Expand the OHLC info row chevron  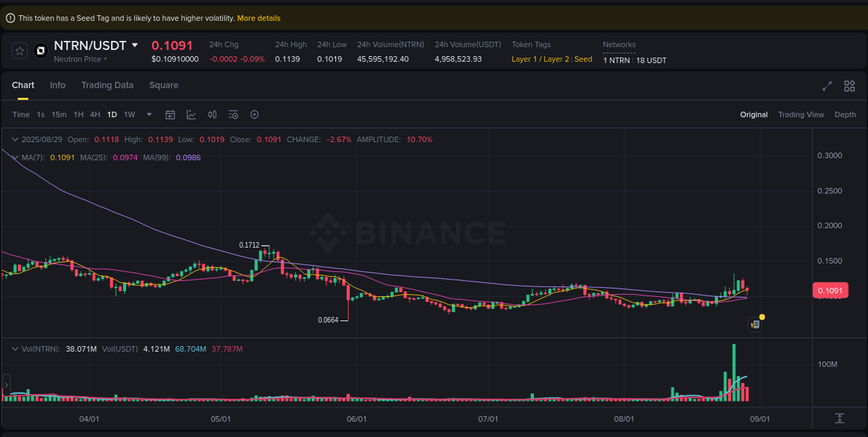[x=15, y=139]
